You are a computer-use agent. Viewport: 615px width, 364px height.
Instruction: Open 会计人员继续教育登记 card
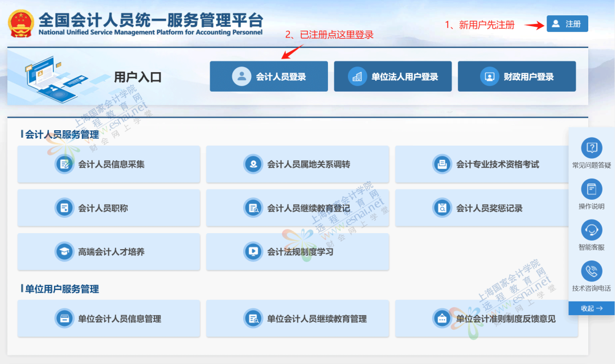pos(298,208)
